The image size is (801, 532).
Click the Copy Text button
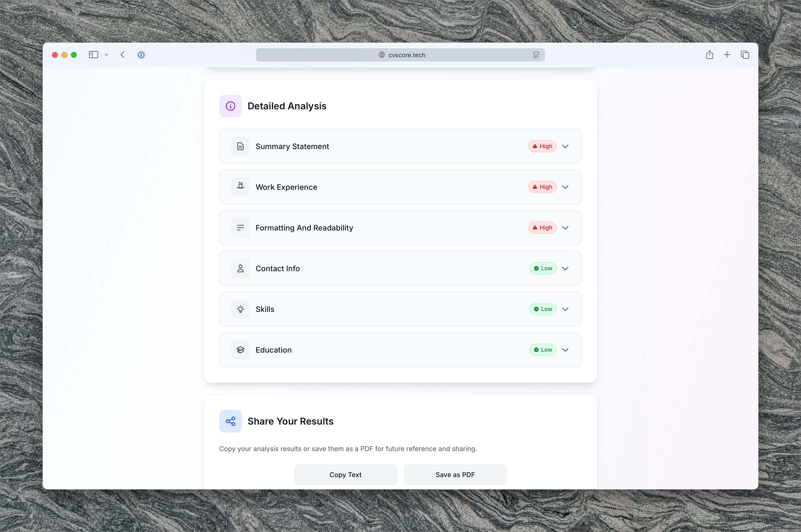(x=345, y=475)
